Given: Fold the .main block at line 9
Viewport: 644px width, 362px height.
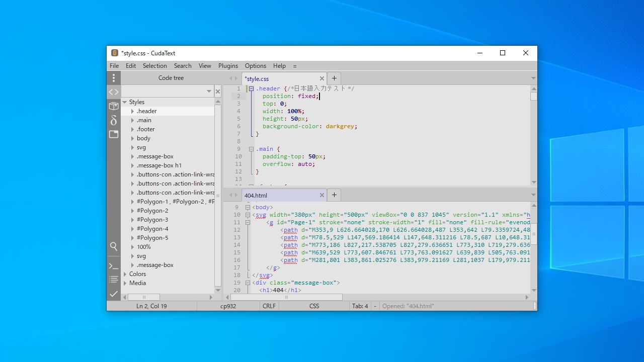Looking at the screenshot, I should (x=251, y=149).
